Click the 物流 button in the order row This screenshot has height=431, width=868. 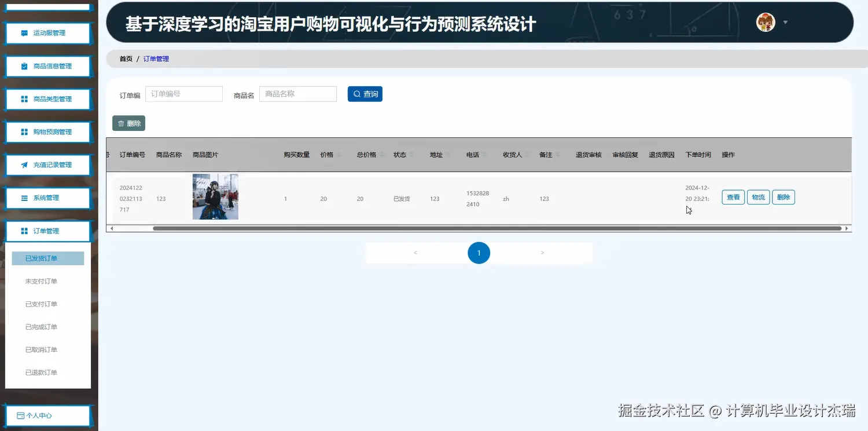pos(758,197)
